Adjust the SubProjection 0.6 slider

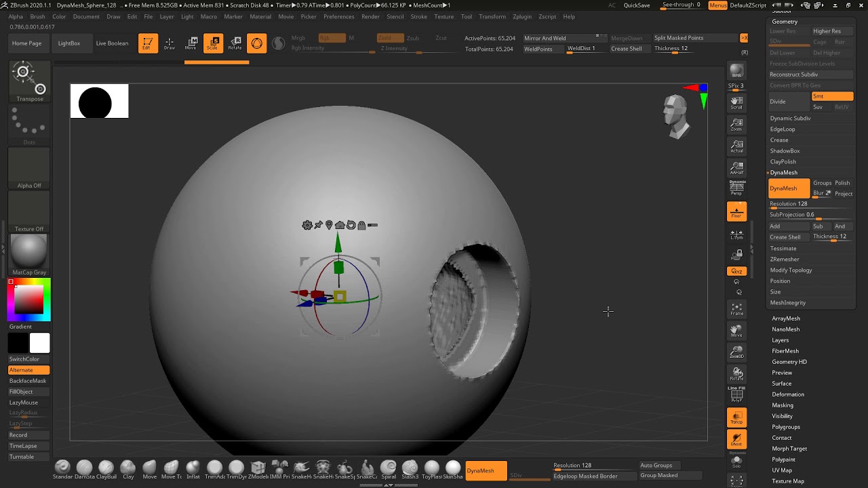(810, 215)
